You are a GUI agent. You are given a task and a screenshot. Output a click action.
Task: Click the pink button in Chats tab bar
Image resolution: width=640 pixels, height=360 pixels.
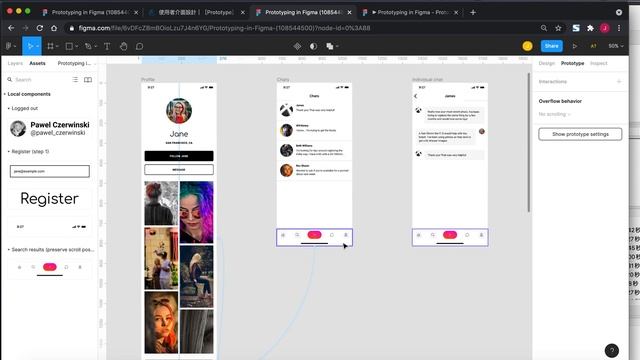[x=314, y=235]
